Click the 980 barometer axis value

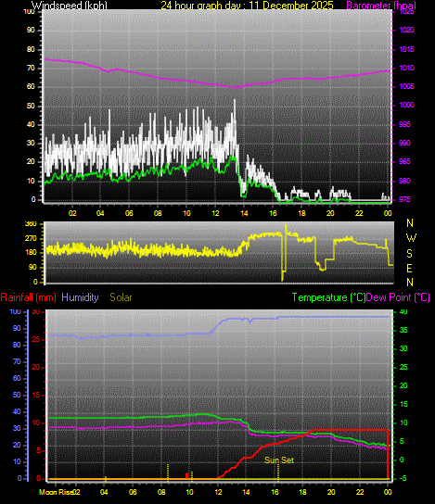coord(404,181)
